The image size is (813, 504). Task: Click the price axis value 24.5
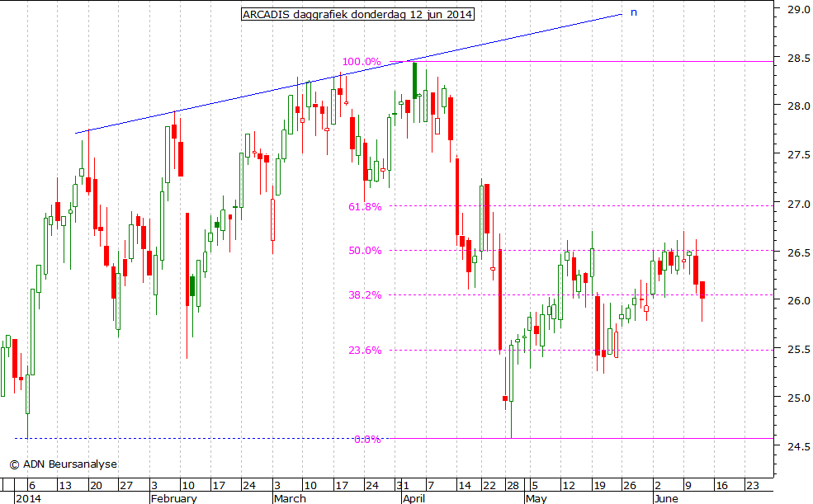798,446
